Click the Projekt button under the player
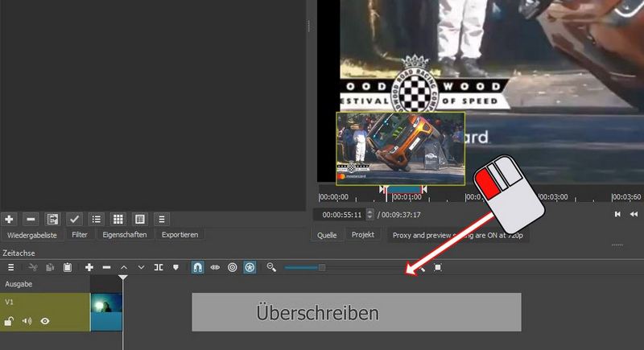The width and height of the screenshot is (644, 350). click(363, 235)
